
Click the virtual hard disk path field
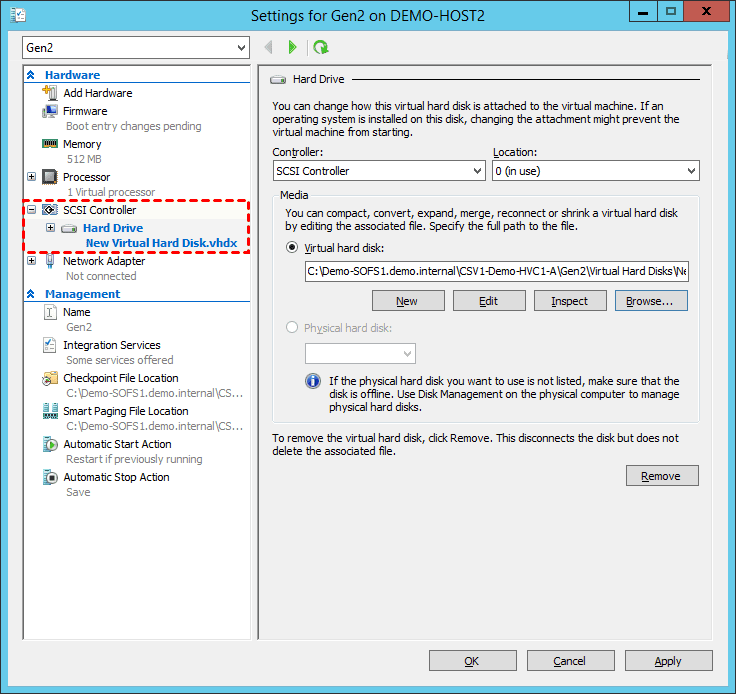coord(497,271)
